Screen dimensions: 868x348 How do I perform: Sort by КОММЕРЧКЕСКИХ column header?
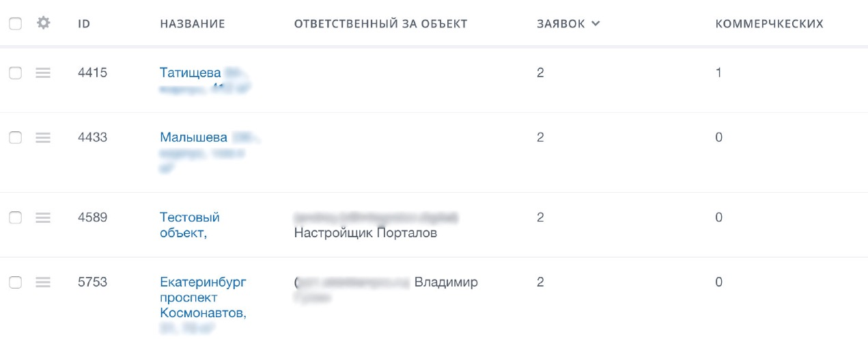pos(769,24)
